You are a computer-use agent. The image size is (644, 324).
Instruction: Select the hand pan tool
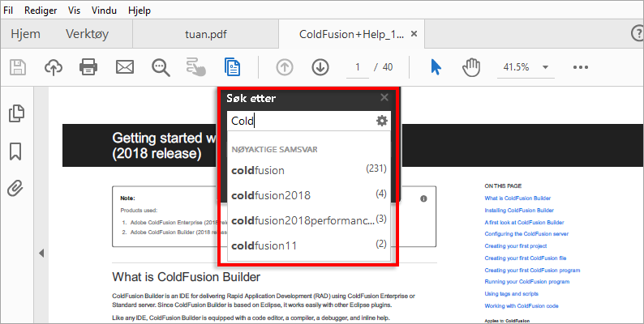coord(471,67)
